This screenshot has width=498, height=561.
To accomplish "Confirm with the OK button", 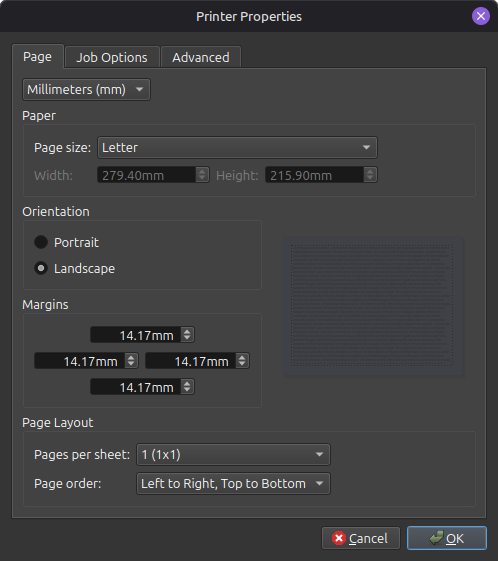I will pos(447,538).
